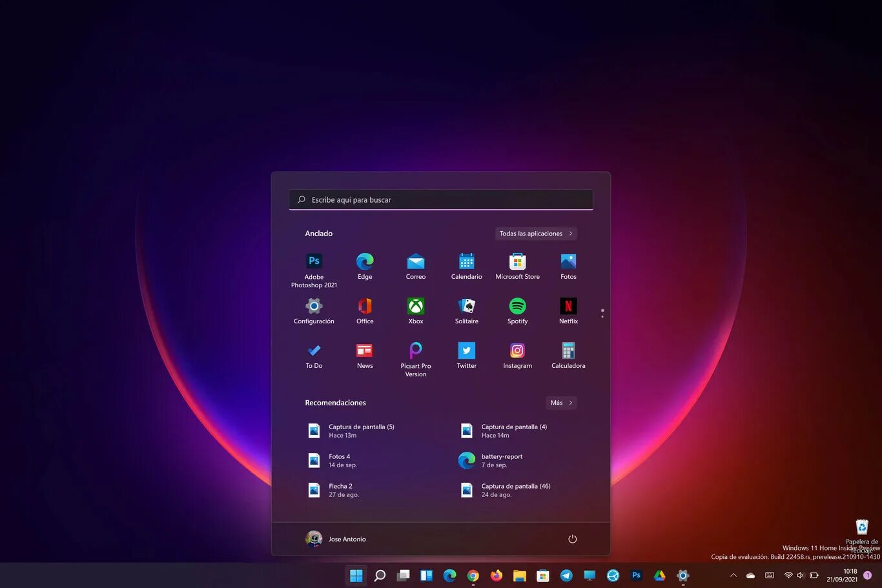
Task: Launch the Office app
Action: pos(365,310)
